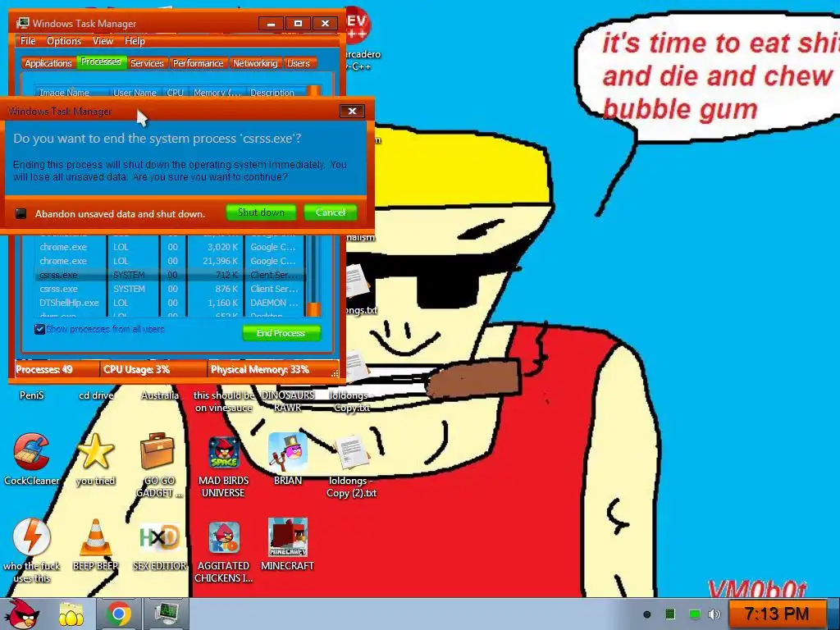Click the green network tray icon
This screenshot has height=630, width=840.
coord(694,614)
